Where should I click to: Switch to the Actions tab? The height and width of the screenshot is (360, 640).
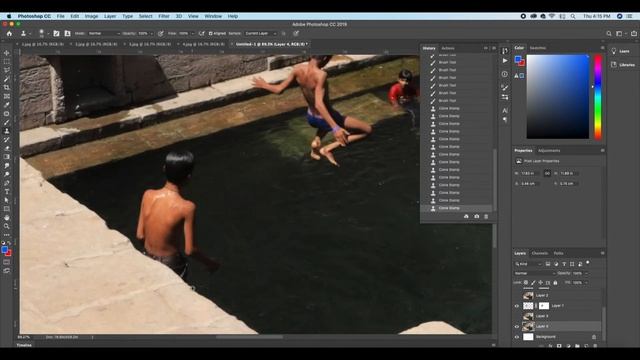448,48
